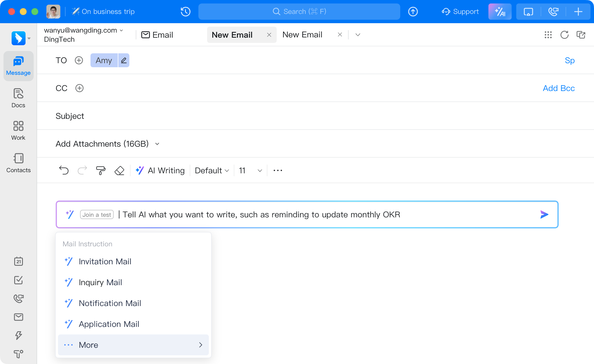The width and height of the screenshot is (594, 364).
Task: Expand the Add Attachments dropdown
Action: [157, 144]
